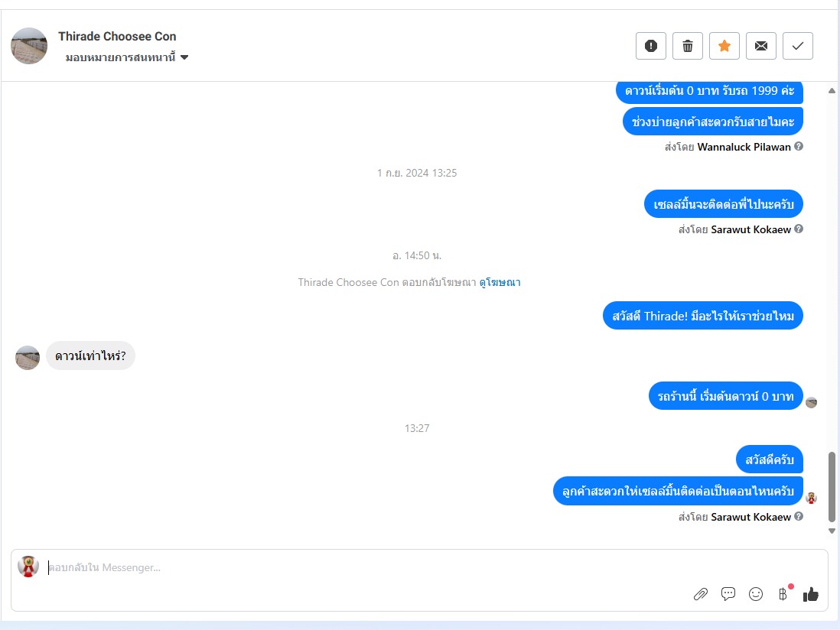Click the chat scrollbar up arrow
This screenshot has width=840, height=630.
[832, 91]
